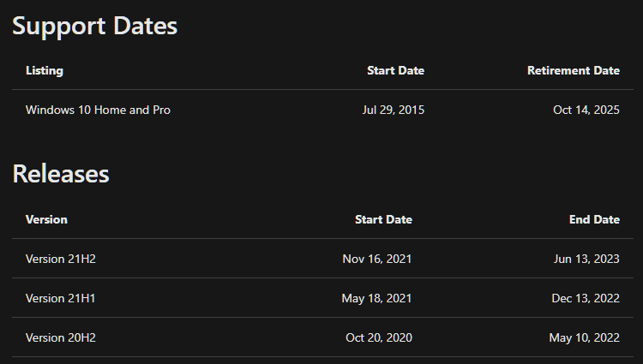Click the End Date column header
The height and width of the screenshot is (364, 643).
coord(595,219)
